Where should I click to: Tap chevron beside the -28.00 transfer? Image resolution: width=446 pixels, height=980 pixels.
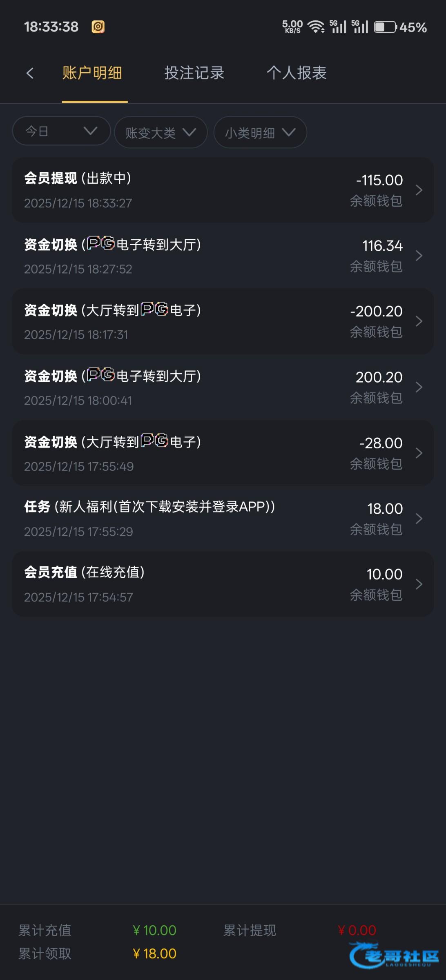coord(419,453)
